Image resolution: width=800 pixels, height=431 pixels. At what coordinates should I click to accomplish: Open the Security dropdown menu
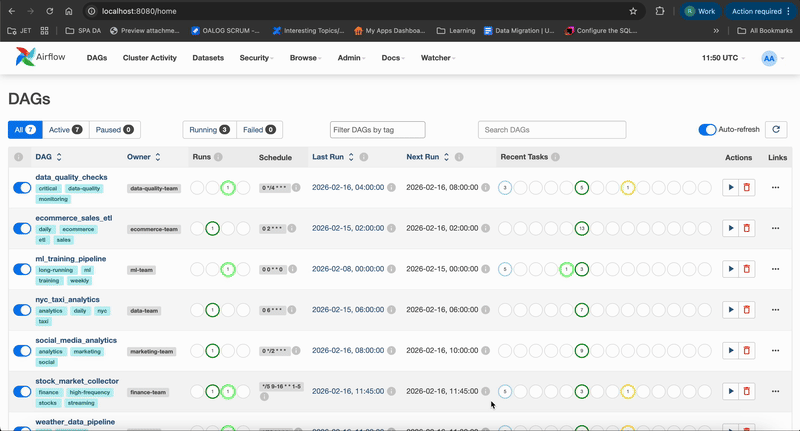pos(256,58)
